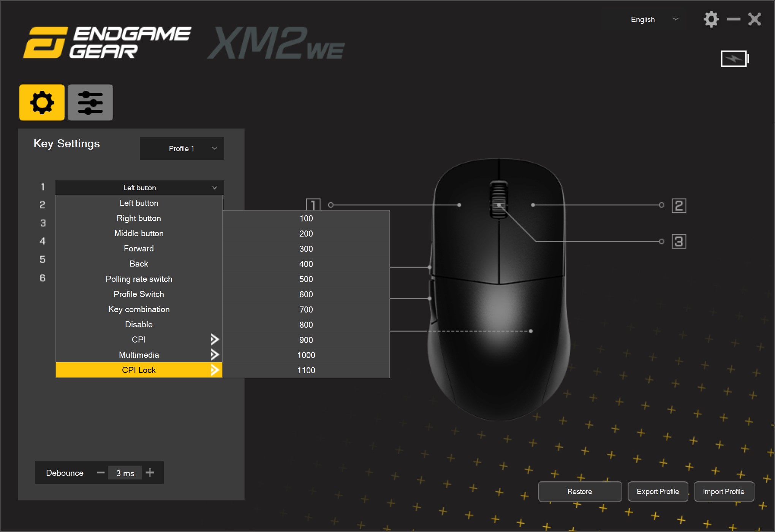Assign the Forward function
Image resolution: width=775 pixels, height=532 pixels.
tap(139, 249)
